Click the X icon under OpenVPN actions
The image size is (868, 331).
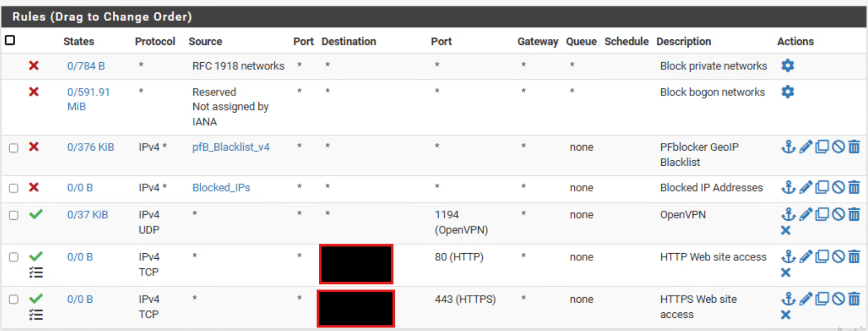click(x=785, y=230)
